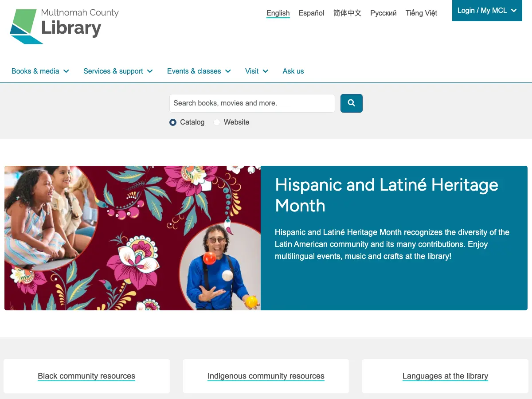
Task: Select the Catalog radio option
Action: click(x=173, y=122)
